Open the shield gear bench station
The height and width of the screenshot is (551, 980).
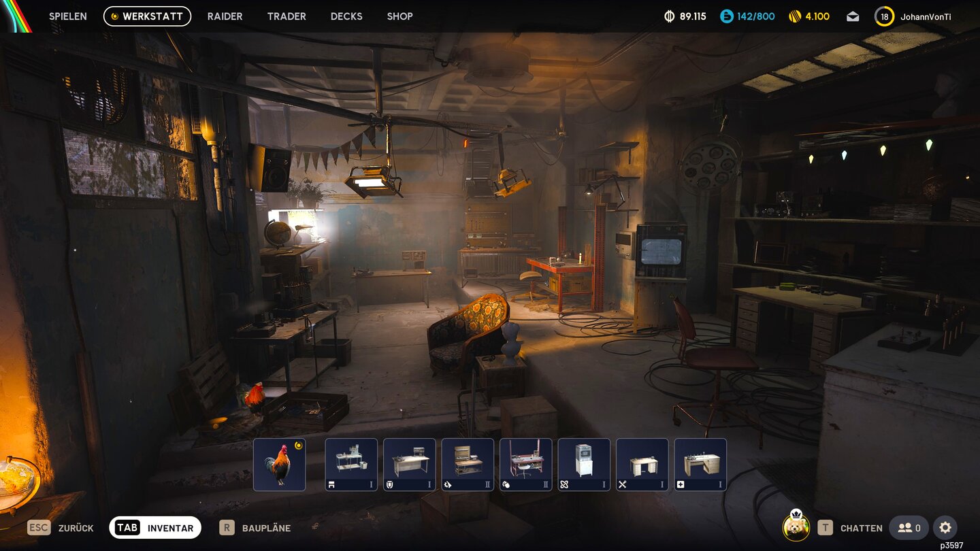pos(410,465)
